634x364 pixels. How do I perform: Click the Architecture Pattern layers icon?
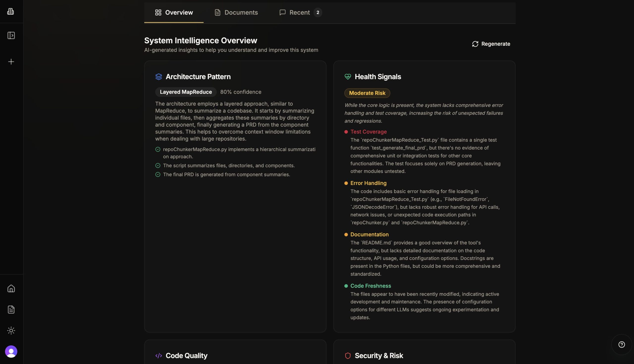point(159,77)
